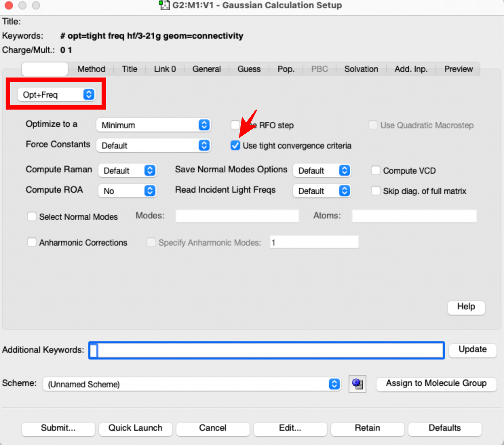Click the Edit... button
The width and height of the screenshot is (504, 445).
[x=290, y=428]
